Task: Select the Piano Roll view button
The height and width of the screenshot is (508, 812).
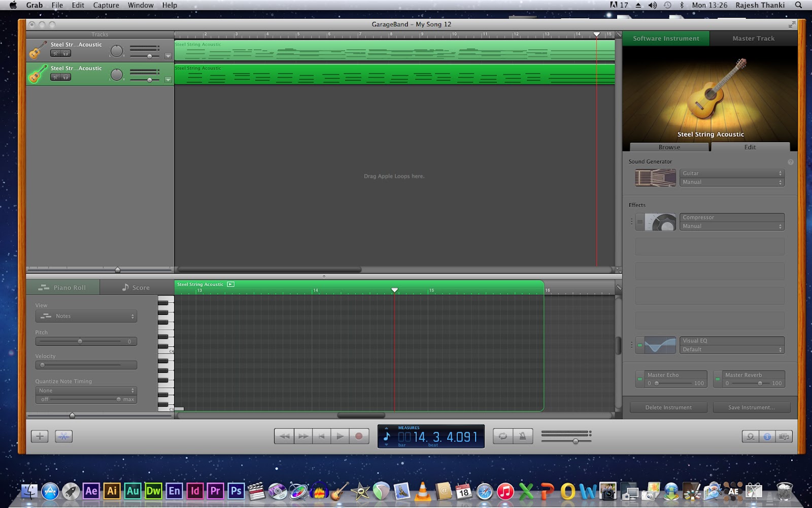Action: tap(63, 288)
